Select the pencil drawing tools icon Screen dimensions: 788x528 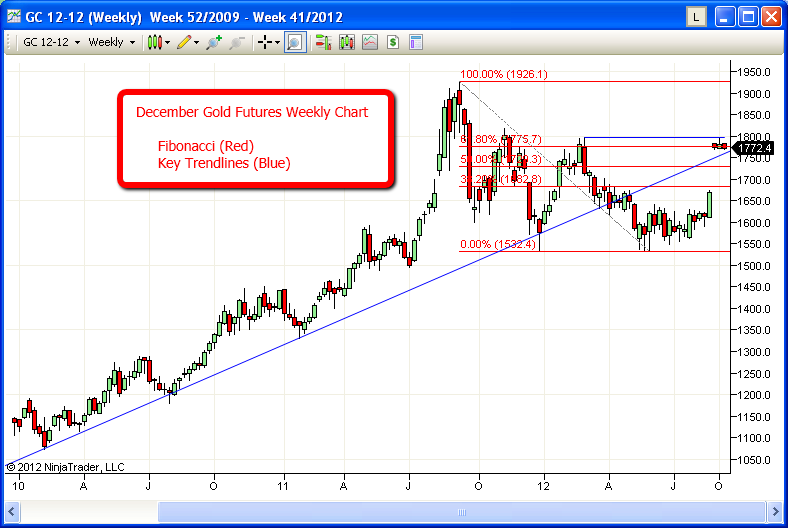pyautogui.click(x=184, y=42)
